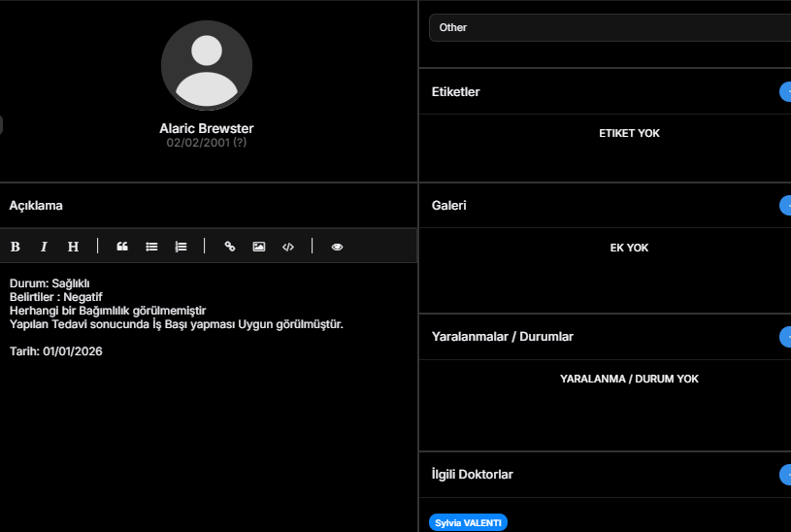Insert a hyperlink with the link icon
The height and width of the screenshot is (532, 791).
pyautogui.click(x=229, y=247)
